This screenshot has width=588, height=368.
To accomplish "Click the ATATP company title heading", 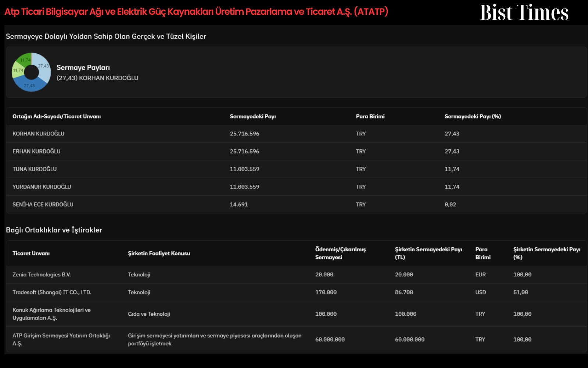I will point(196,12).
